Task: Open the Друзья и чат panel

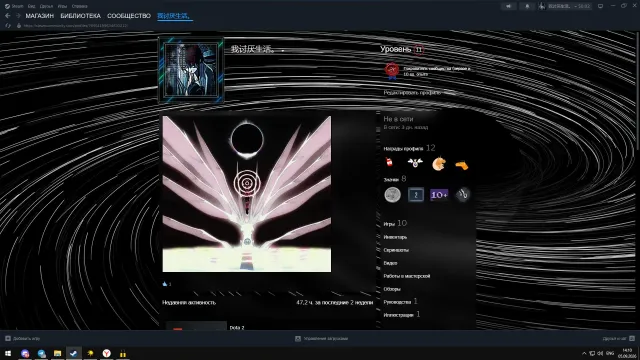Action: (x=618, y=338)
